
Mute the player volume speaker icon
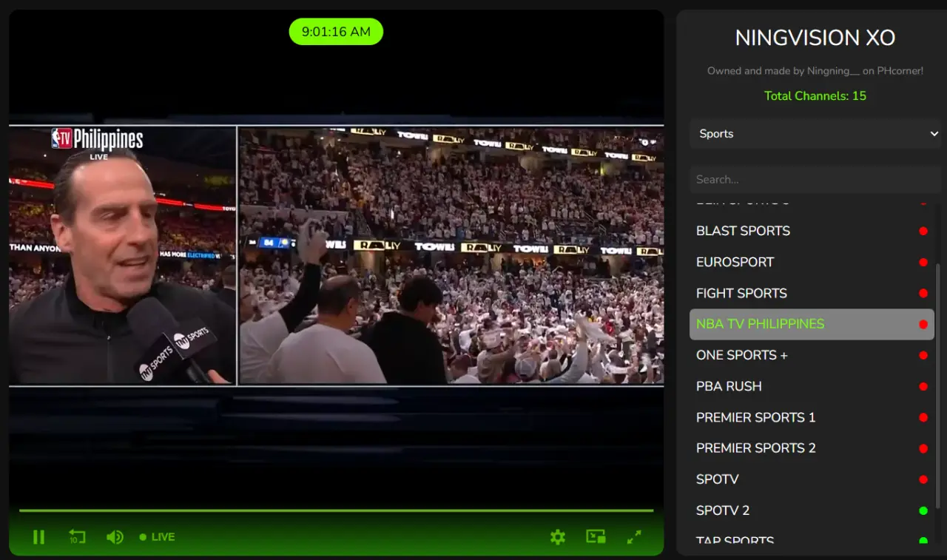(115, 537)
